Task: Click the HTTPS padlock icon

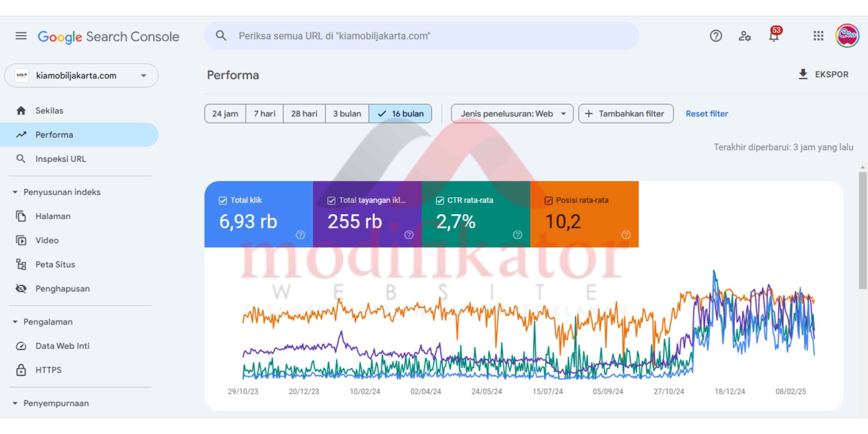Action: [x=21, y=370]
